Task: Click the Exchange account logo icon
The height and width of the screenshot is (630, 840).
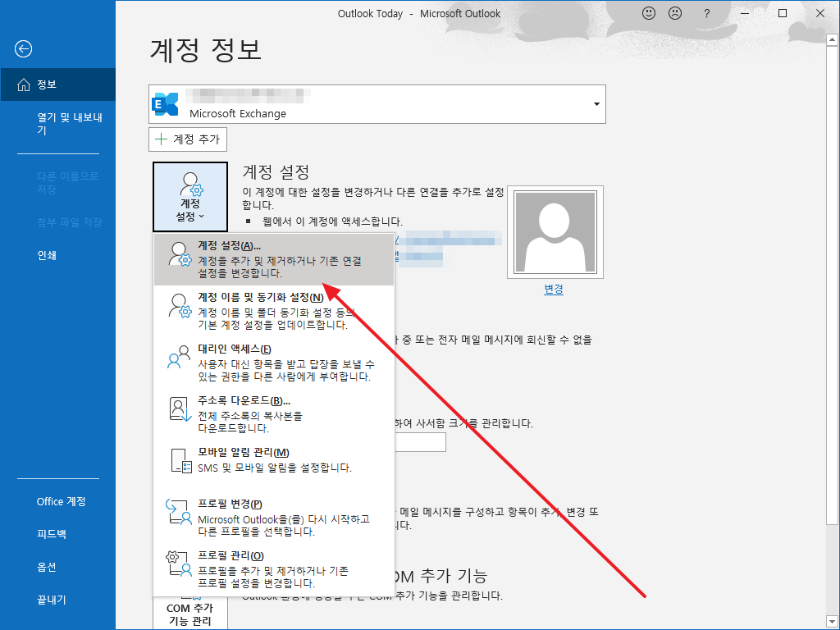Action: click(165, 104)
